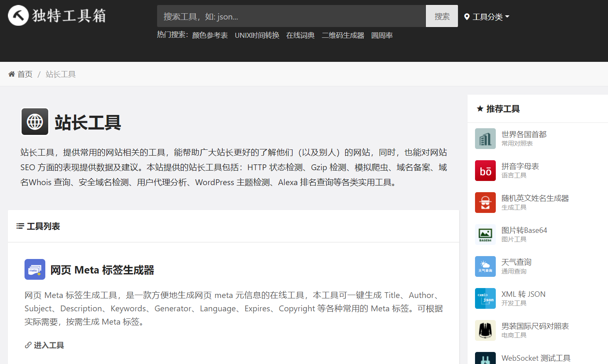Open the WebSocket 测试工具 link

(x=536, y=358)
